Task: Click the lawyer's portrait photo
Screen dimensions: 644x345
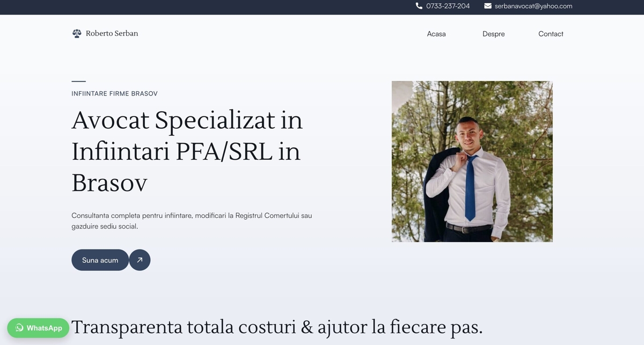Action: (472, 162)
